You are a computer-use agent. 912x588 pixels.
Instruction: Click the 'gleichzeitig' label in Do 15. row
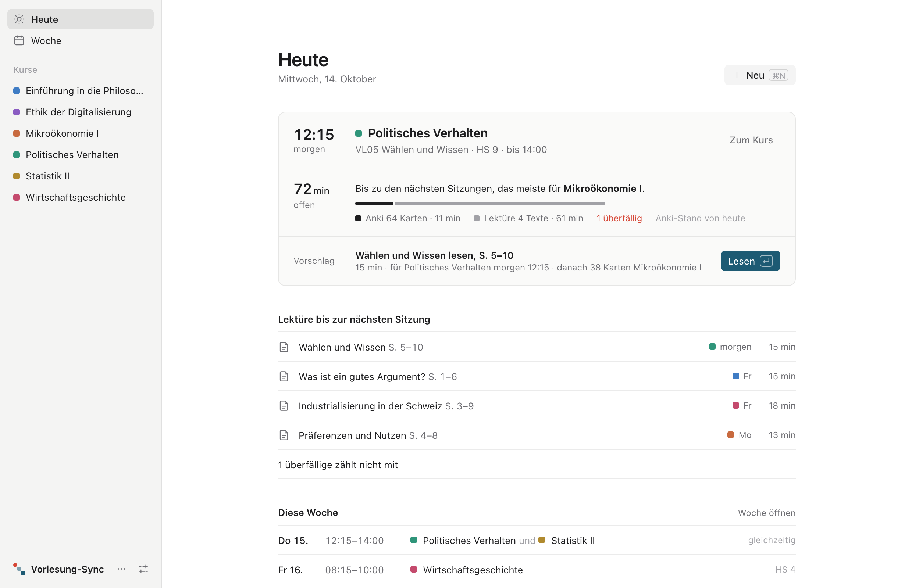pyautogui.click(x=772, y=540)
